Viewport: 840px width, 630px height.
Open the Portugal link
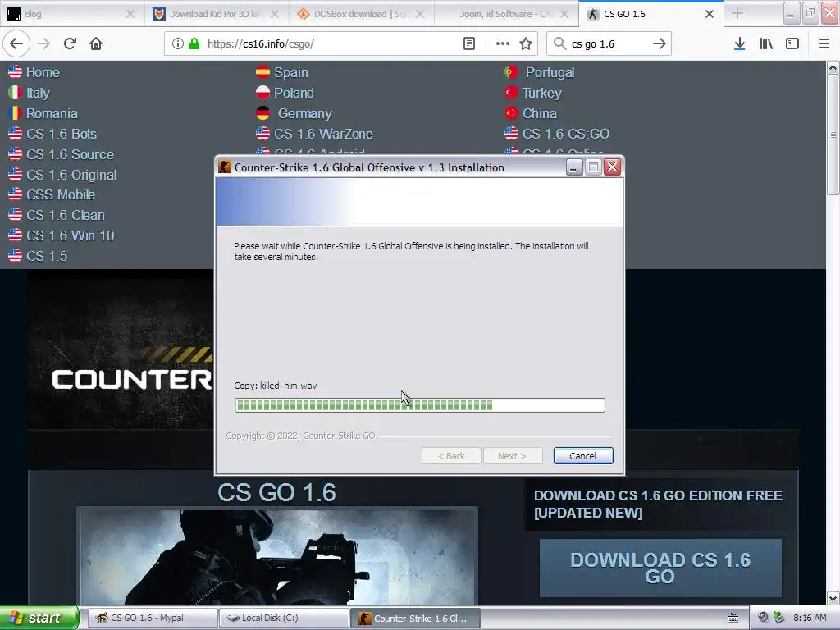point(550,72)
